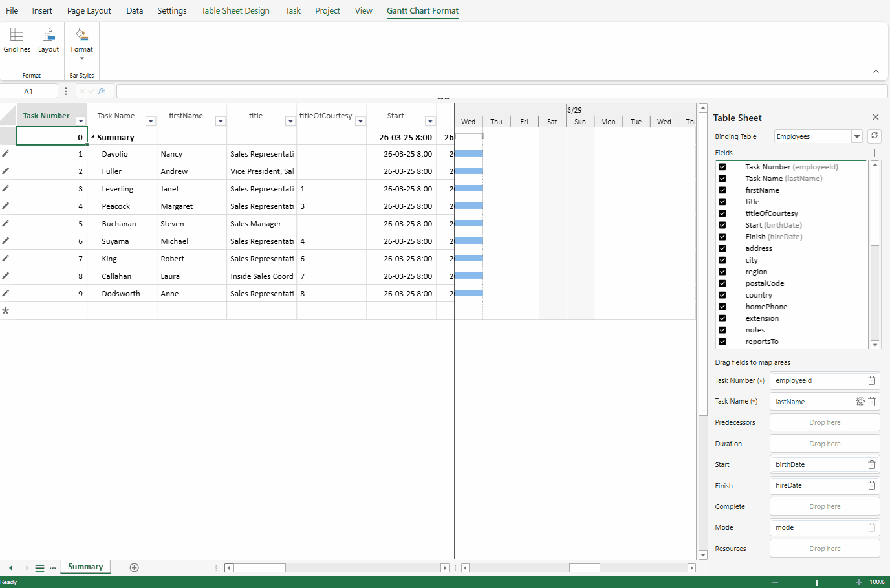Close the Table Sheet panel
The width and height of the screenshot is (890, 588).
[876, 117]
